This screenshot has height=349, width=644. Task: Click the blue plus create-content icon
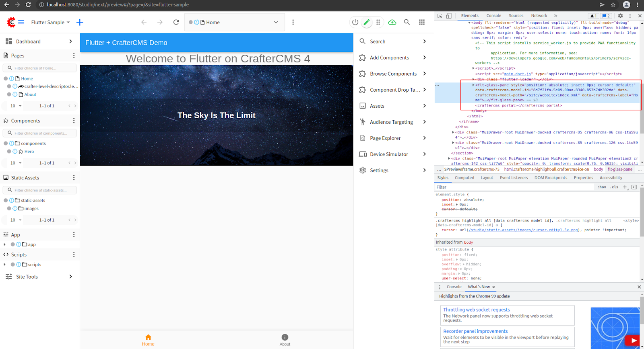[80, 23]
